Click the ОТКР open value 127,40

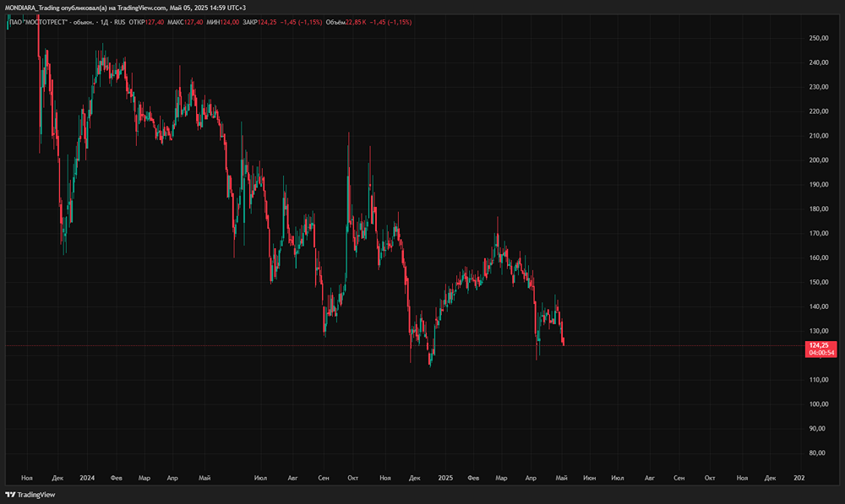[155, 22]
